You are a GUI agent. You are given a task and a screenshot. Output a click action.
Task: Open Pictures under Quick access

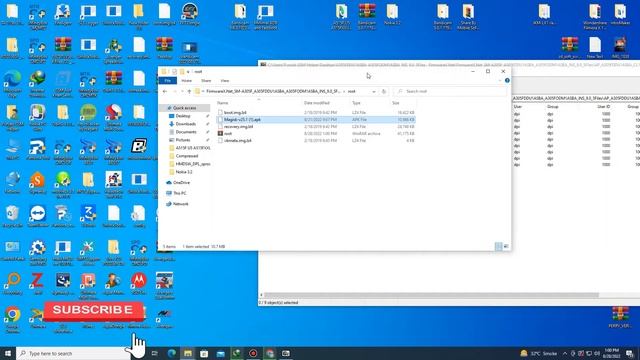(x=182, y=140)
